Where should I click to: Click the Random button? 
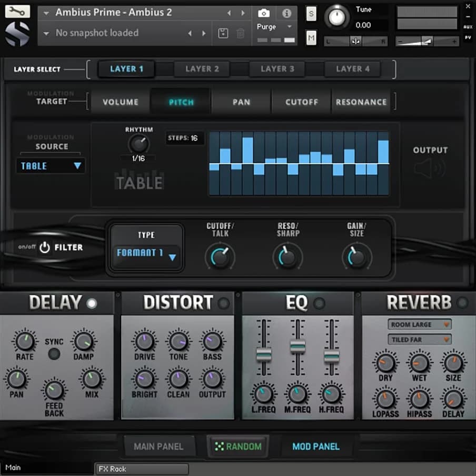(x=238, y=447)
